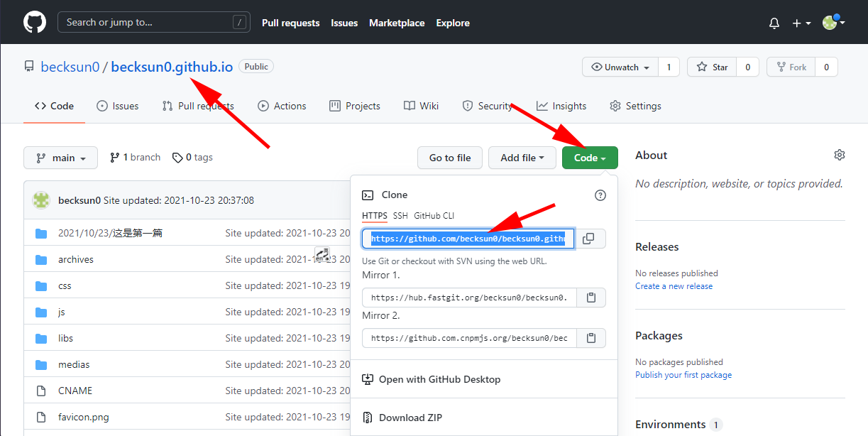Open the Wiki tab

422,106
